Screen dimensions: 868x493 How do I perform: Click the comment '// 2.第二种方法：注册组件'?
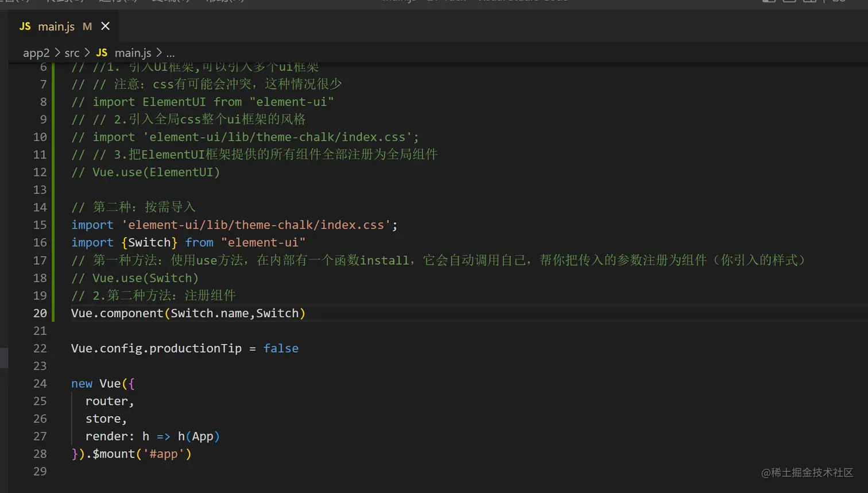point(153,295)
